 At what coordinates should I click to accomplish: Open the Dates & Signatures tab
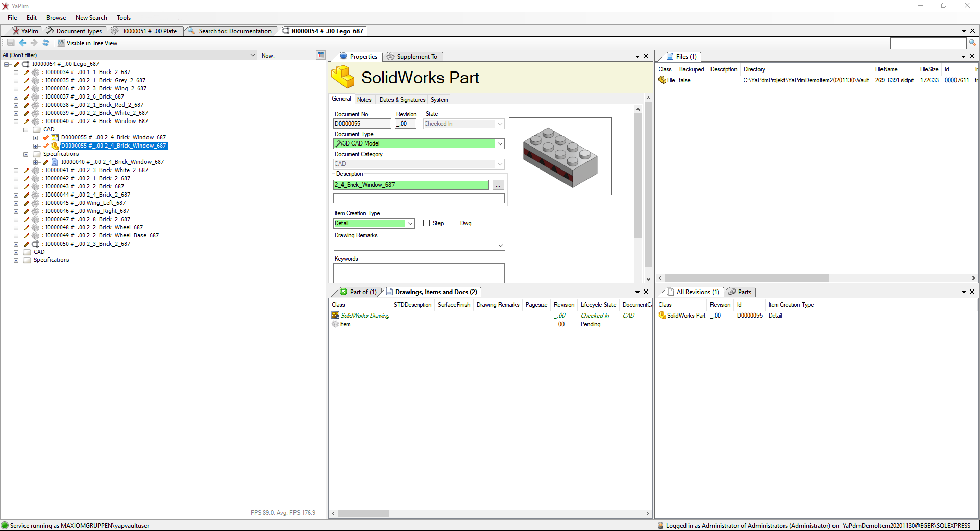click(402, 100)
